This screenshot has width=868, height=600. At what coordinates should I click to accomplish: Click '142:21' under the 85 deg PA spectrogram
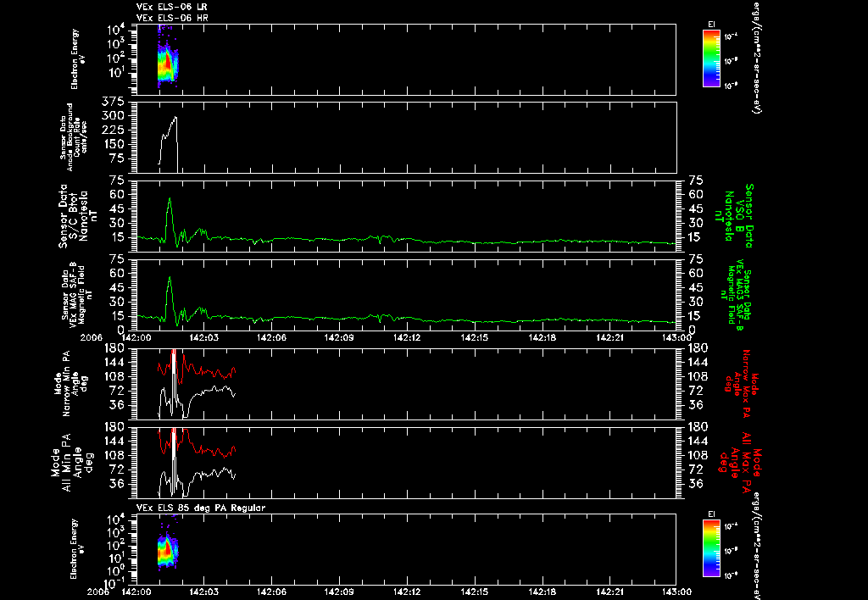pyautogui.click(x=610, y=592)
